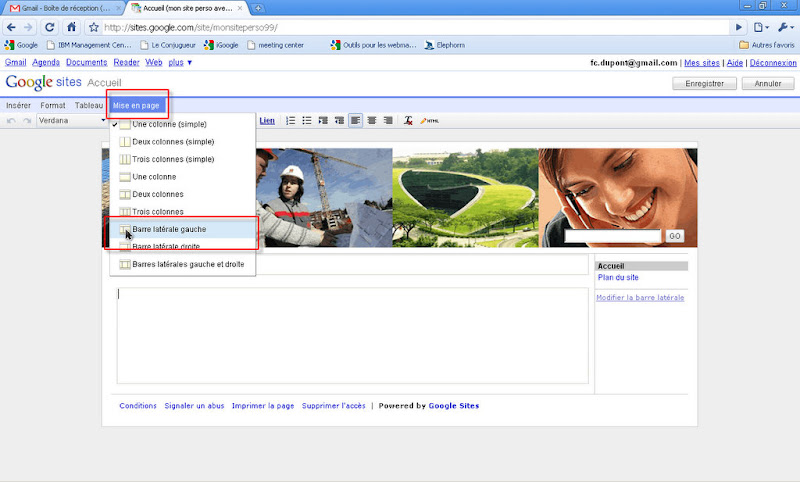The image size is (800, 482).
Task: Click the browser Forward arrow
Action: [28, 28]
